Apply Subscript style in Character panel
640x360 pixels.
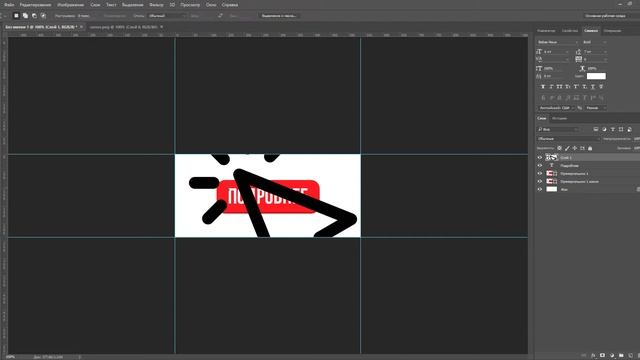click(584, 87)
